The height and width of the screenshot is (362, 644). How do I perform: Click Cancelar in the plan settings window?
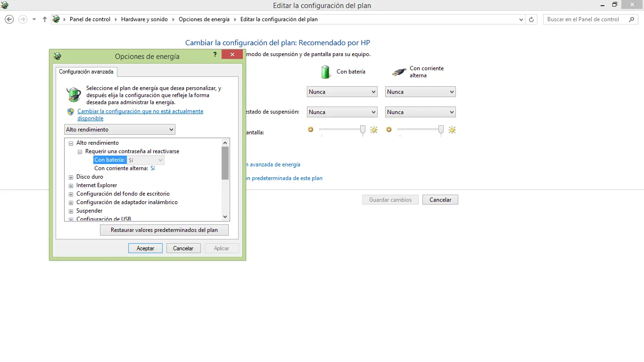pyautogui.click(x=440, y=200)
